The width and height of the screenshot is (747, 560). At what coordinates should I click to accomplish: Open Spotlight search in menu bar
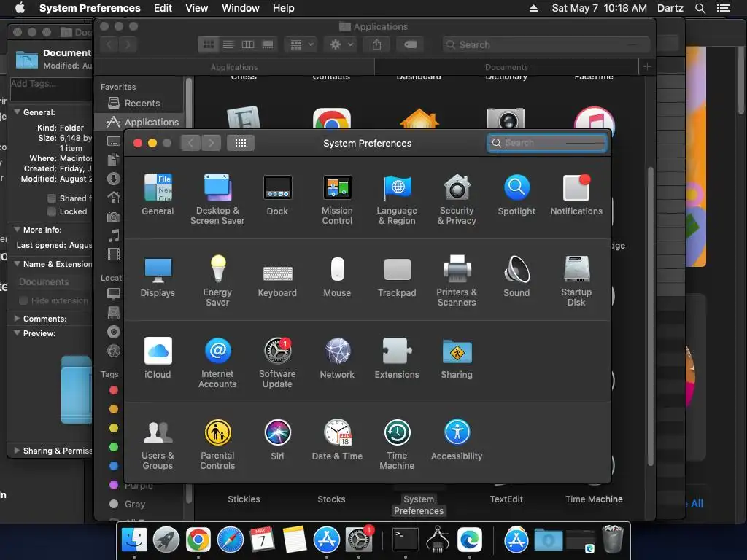[x=700, y=8]
